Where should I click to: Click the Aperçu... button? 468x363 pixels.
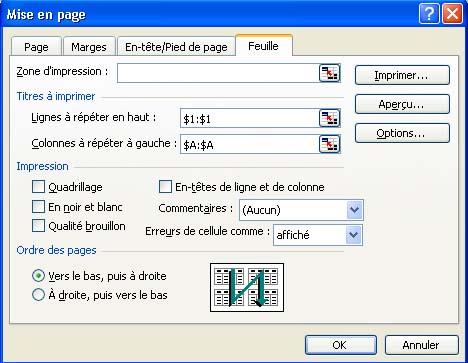click(x=402, y=104)
